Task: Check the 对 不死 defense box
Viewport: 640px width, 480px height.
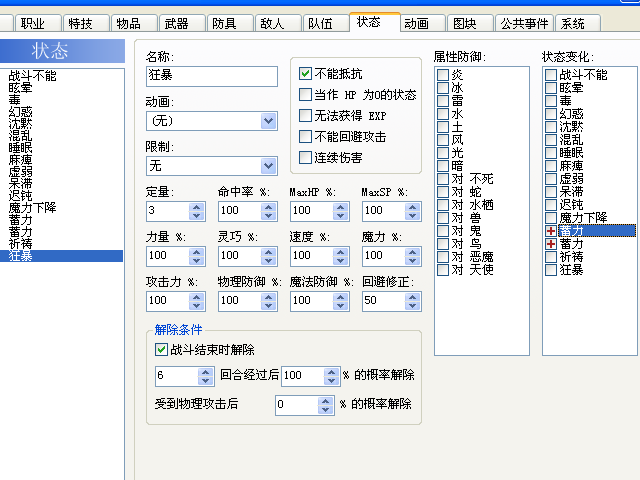Action: tap(443, 179)
